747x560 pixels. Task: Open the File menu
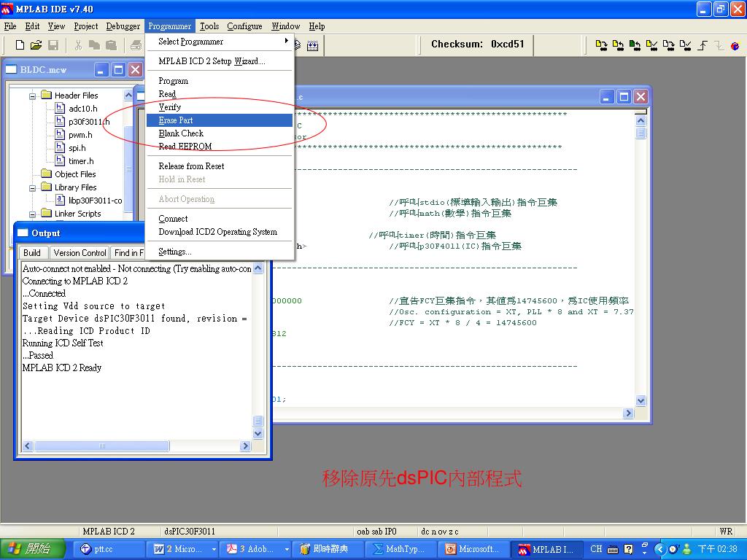click(10, 26)
